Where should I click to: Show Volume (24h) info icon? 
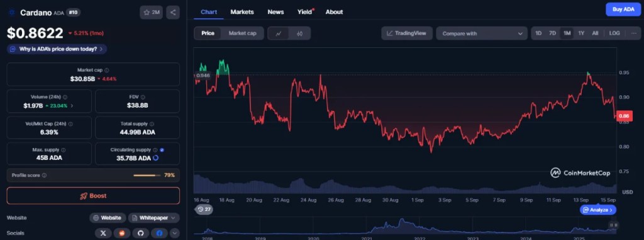click(x=65, y=97)
